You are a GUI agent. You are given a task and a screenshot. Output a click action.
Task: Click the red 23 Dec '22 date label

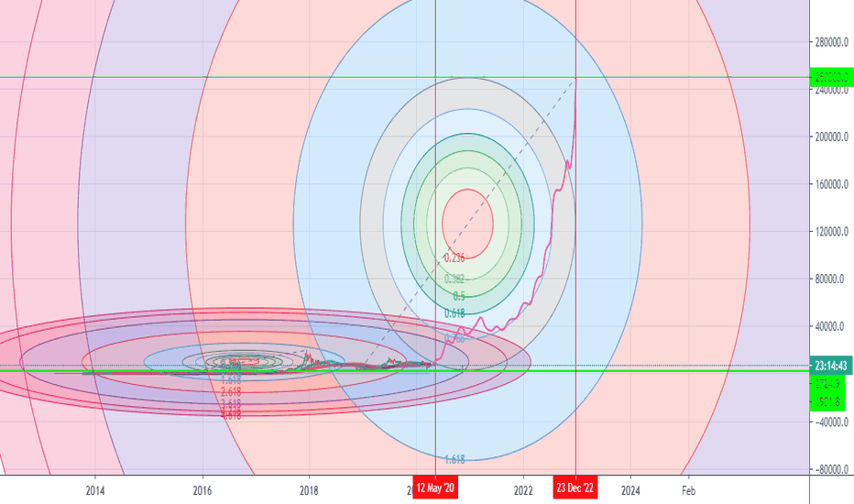575,488
